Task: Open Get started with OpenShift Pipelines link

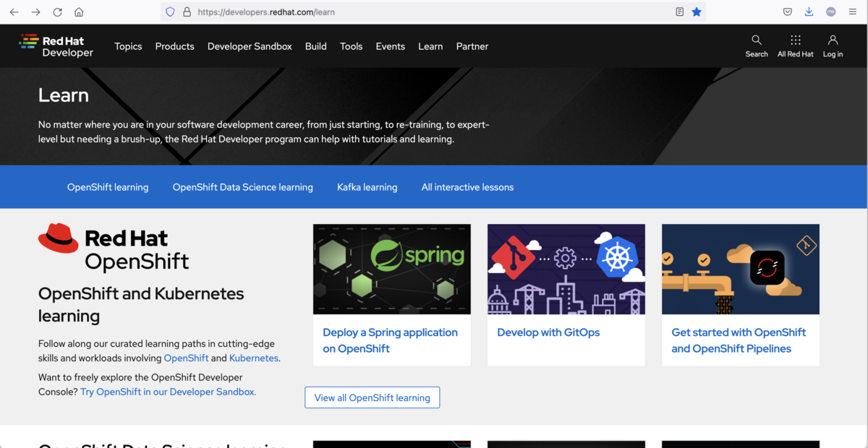Action: pos(739,340)
